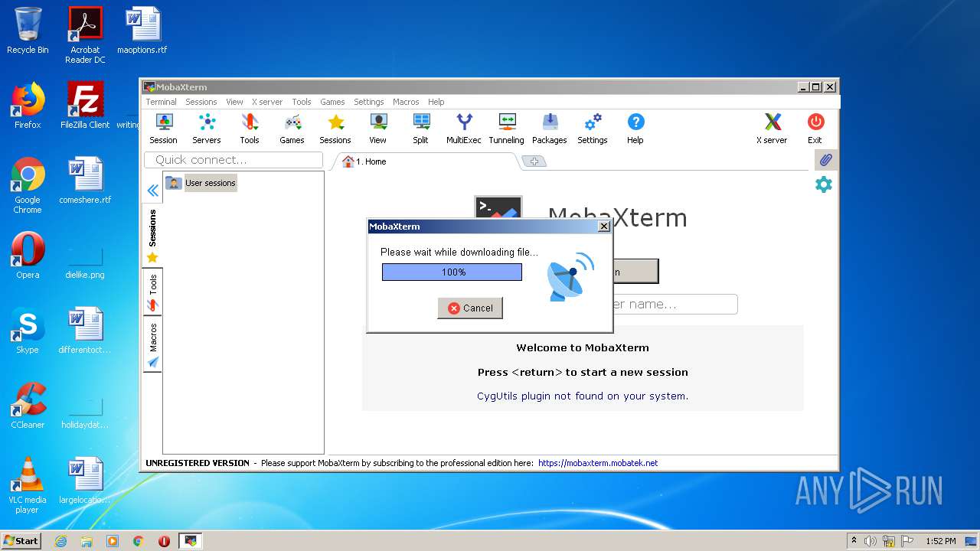Viewport: 980px width, 551px height.
Task: Open the Help menu in menu bar
Action: click(436, 102)
